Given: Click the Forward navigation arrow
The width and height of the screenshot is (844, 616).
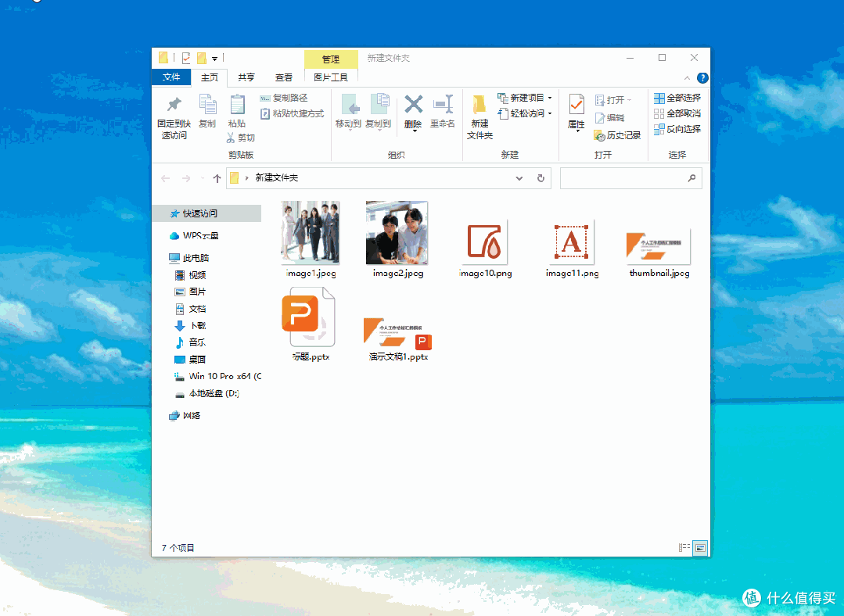Looking at the screenshot, I should tap(186, 178).
